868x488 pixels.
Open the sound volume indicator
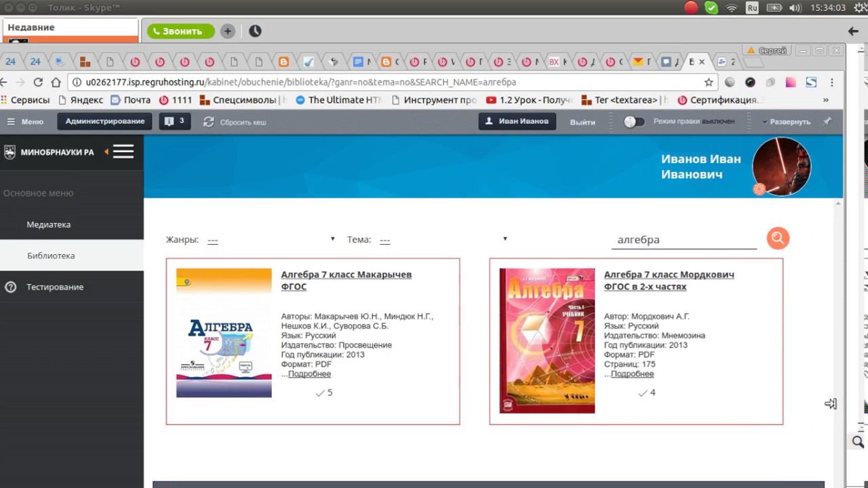click(x=795, y=8)
